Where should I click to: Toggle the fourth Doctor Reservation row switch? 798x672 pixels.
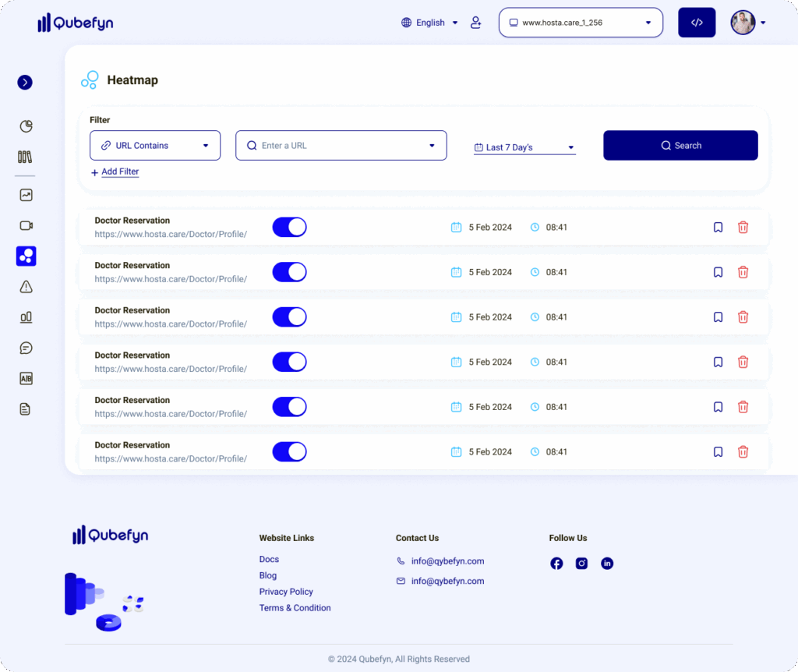point(290,362)
